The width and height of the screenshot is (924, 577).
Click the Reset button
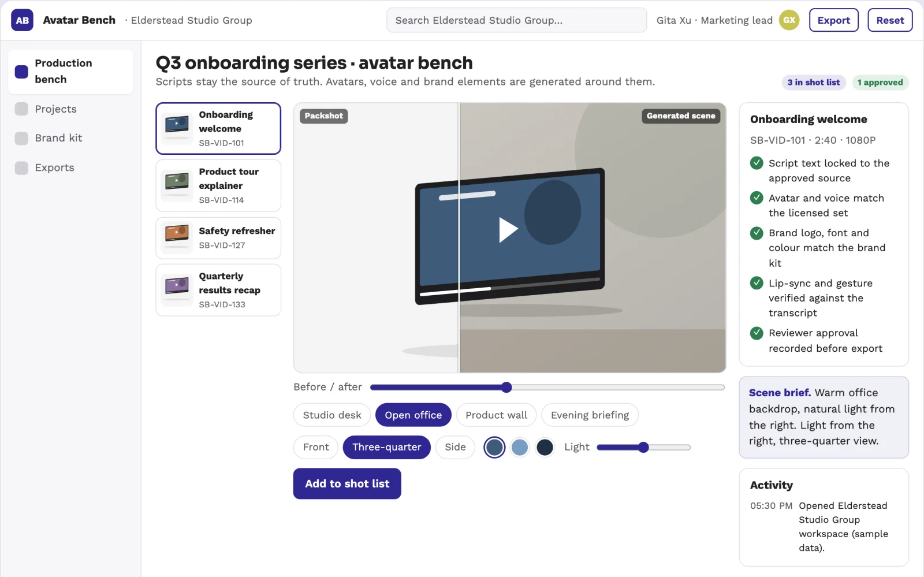point(890,20)
